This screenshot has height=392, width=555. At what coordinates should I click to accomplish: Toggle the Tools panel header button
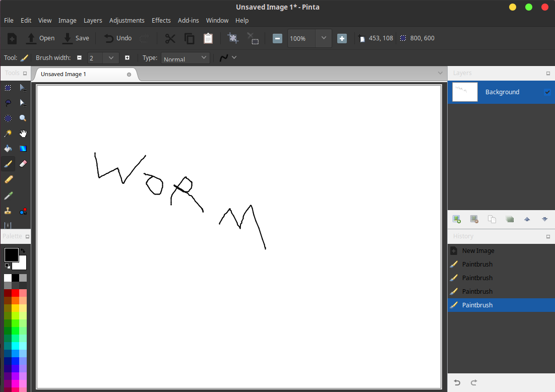click(x=25, y=73)
